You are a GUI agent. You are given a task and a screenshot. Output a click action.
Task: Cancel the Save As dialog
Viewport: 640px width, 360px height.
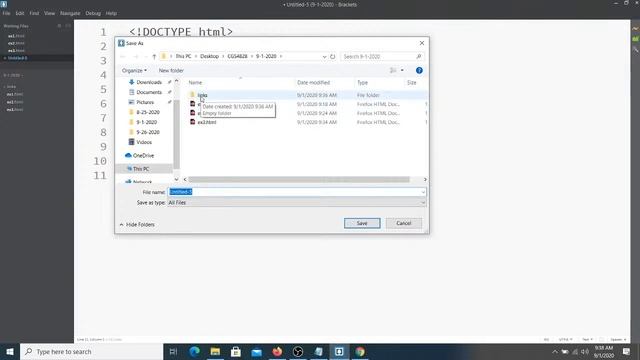(x=404, y=223)
